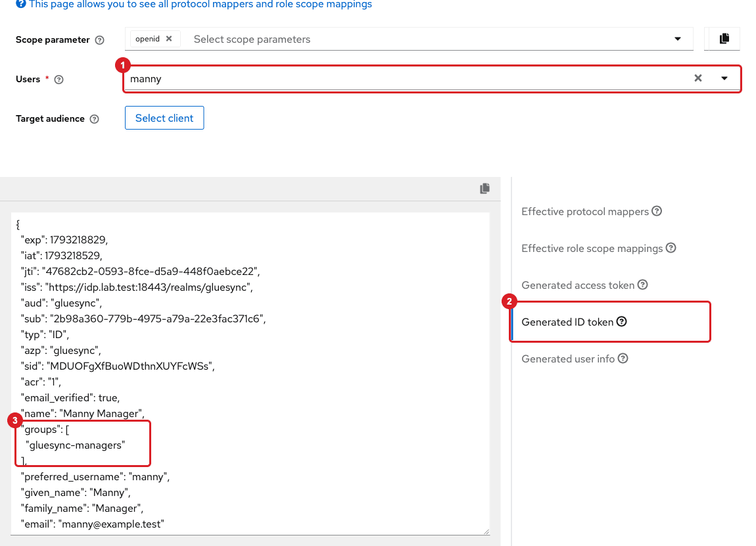The width and height of the screenshot is (756, 546).
Task: Clear the selected user manny
Action: (x=697, y=78)
